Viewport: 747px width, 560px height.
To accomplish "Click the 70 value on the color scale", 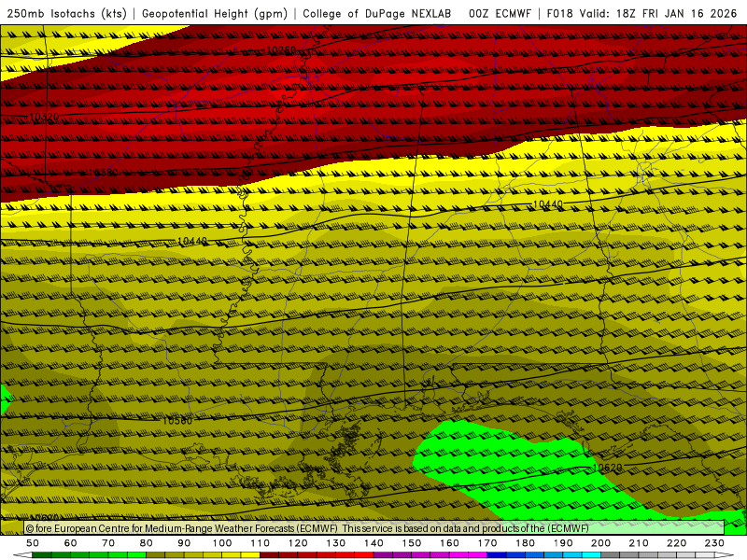I will (x=108, y=543).
